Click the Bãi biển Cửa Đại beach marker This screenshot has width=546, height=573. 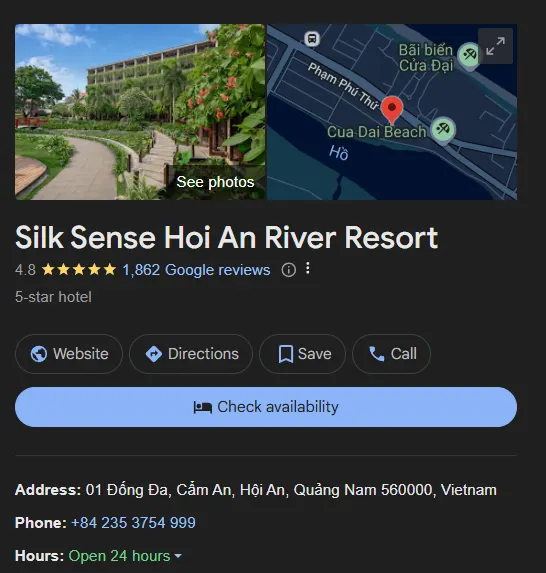tap(469, 55)
